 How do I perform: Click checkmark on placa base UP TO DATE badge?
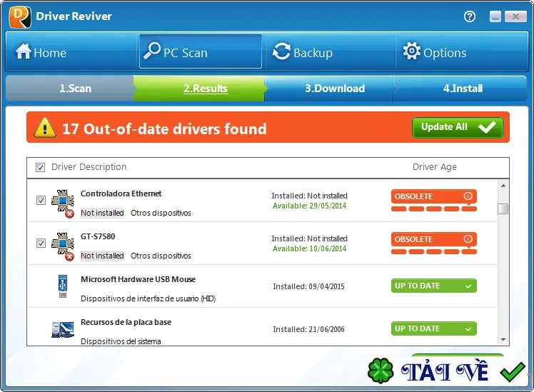coord(468,329)
